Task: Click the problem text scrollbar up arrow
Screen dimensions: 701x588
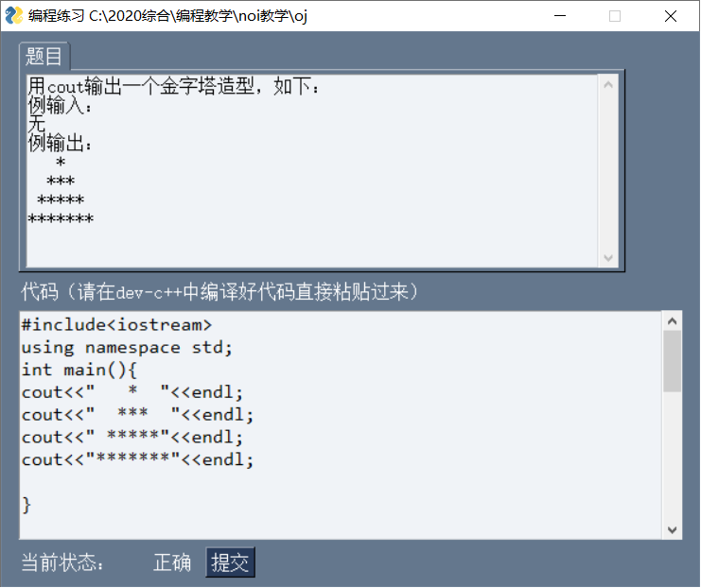Action: coord(608,85)
